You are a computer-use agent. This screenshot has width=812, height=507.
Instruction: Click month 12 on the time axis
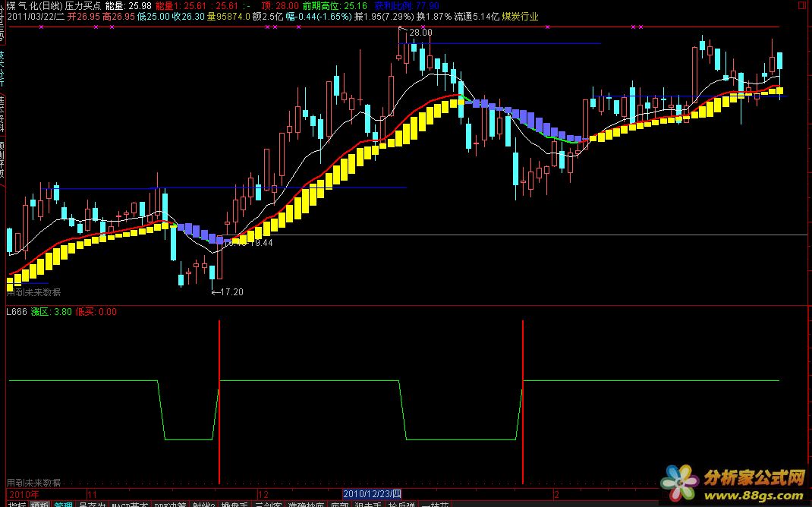coord(263,493)
